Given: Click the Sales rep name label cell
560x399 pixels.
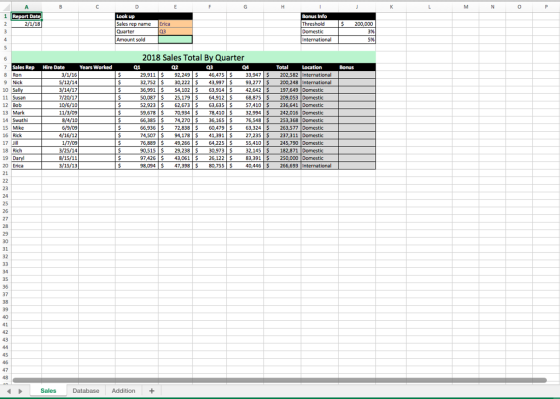Looking at the screenshot, I should pos(137,24).
